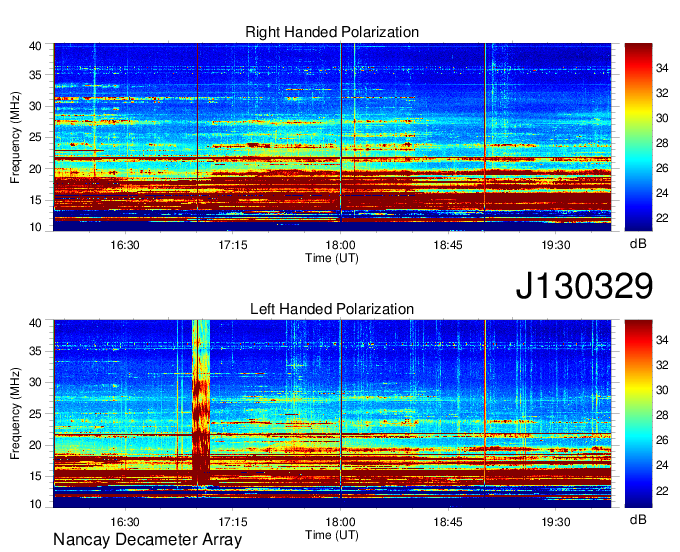Click the top colorbar's dark red maximum end
680x552 pixels.
pyautogui.click(x=638, y=48)
